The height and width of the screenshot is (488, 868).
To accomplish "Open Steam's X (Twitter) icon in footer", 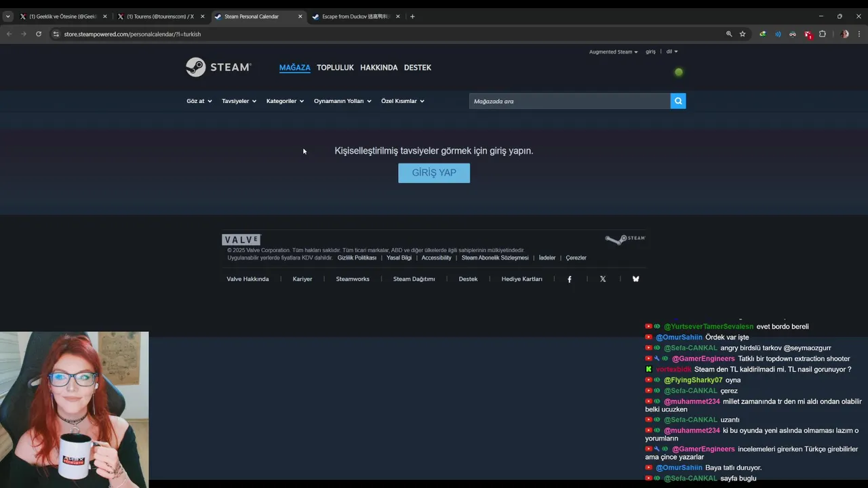I will 603,279.
